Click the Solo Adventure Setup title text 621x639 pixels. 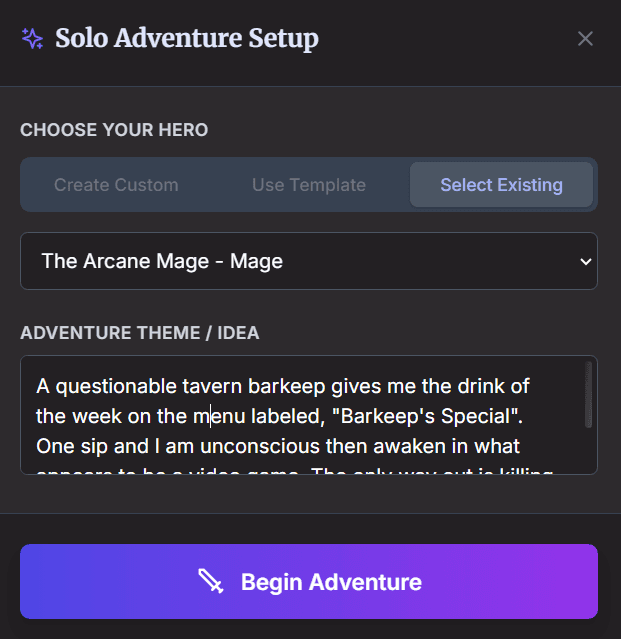coord(187,39)
